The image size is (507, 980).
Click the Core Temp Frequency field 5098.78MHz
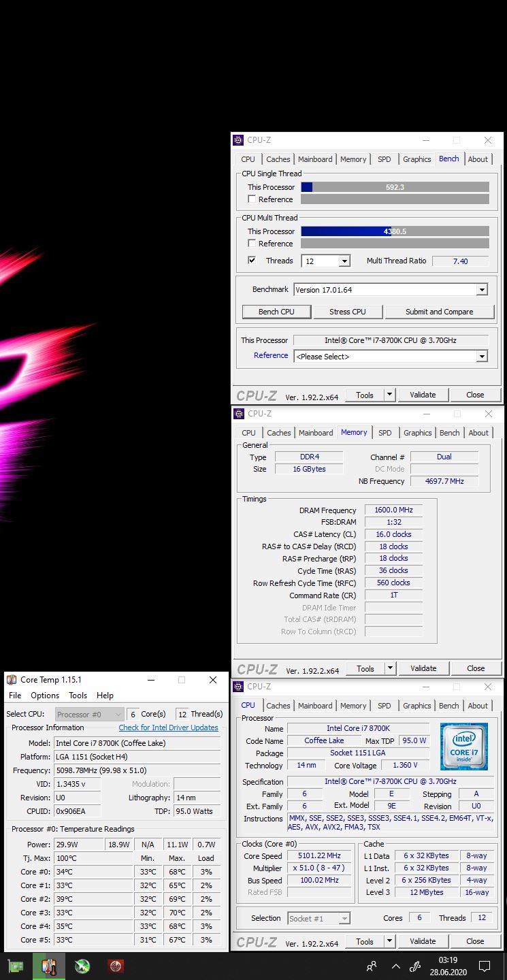point(137,770)
